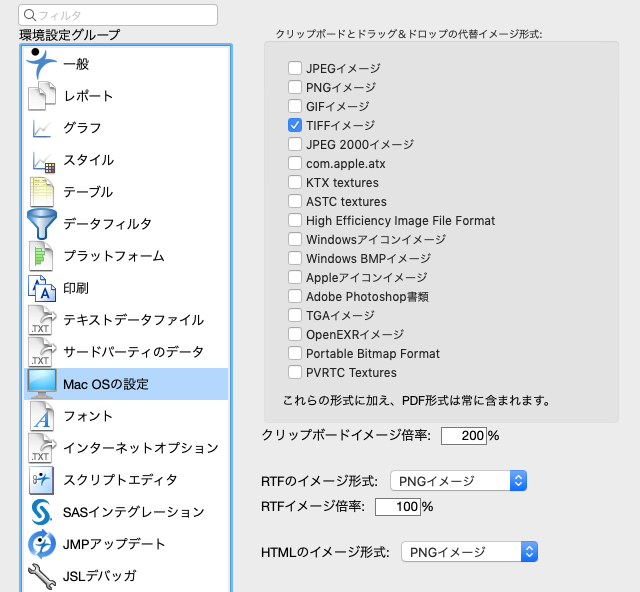The image size is (640, 592).
Task: Check the GIFイメージ option
Action: 295,106
